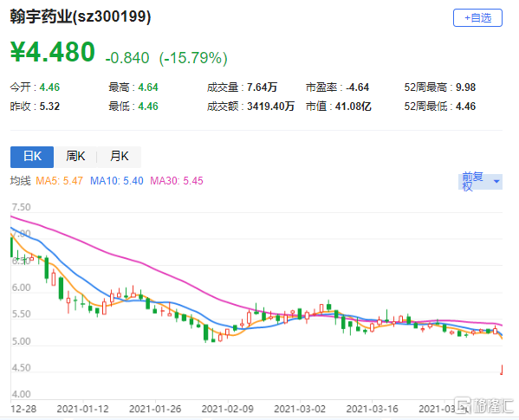Switch to 周K weekly chart tab
Viewport: 519px width, 420px height.
tap(75, 157)
